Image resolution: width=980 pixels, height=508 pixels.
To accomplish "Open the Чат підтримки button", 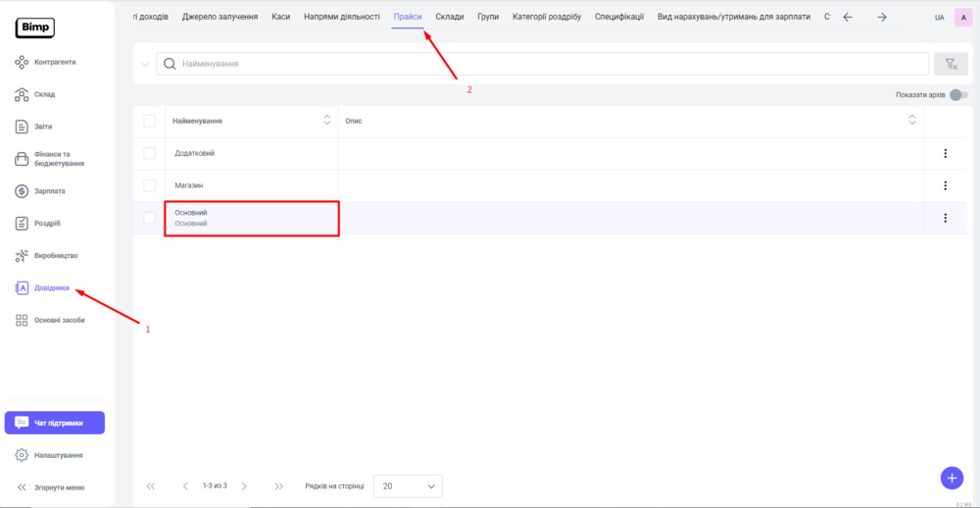I will pyautogui.click(x=55, y=423).
